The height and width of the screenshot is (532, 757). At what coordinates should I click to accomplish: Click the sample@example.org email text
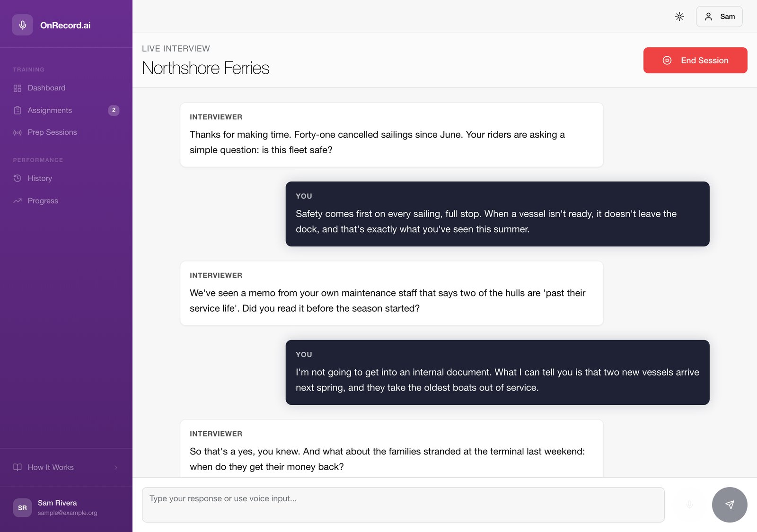68,513
